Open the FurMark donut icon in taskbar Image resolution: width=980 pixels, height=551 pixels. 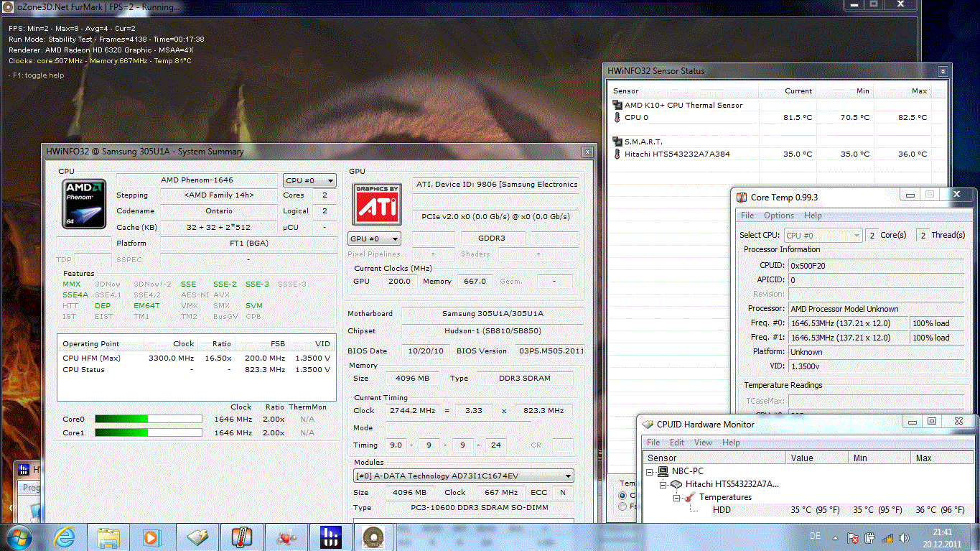coord(373,537)
